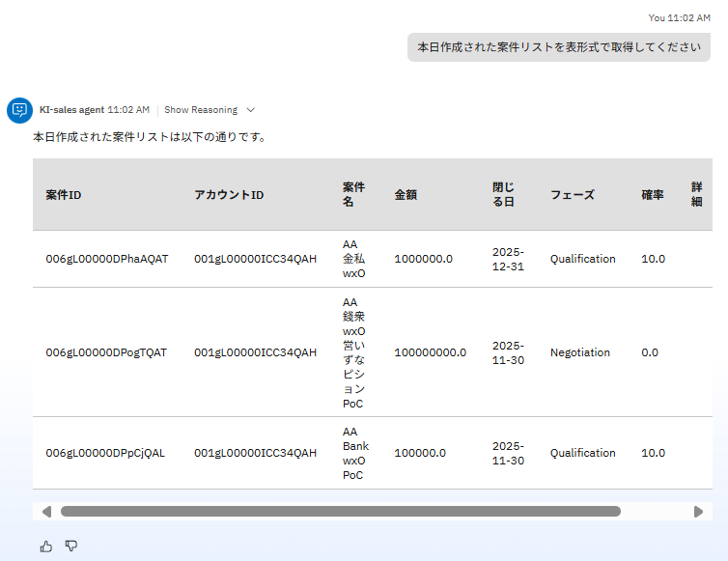This screenshot has width=728, height=561.
Task: Select the 金額 column header
Action: [406, 195]
